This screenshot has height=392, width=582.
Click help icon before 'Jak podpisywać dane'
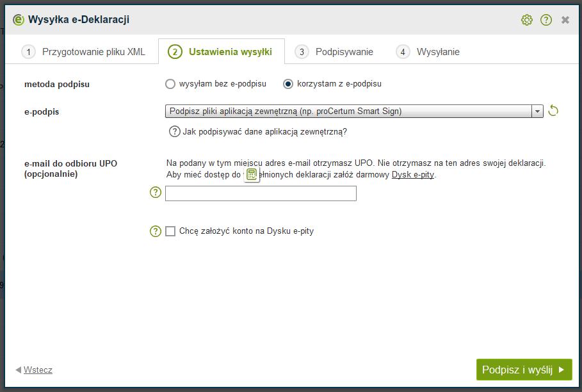pos(174,131)
